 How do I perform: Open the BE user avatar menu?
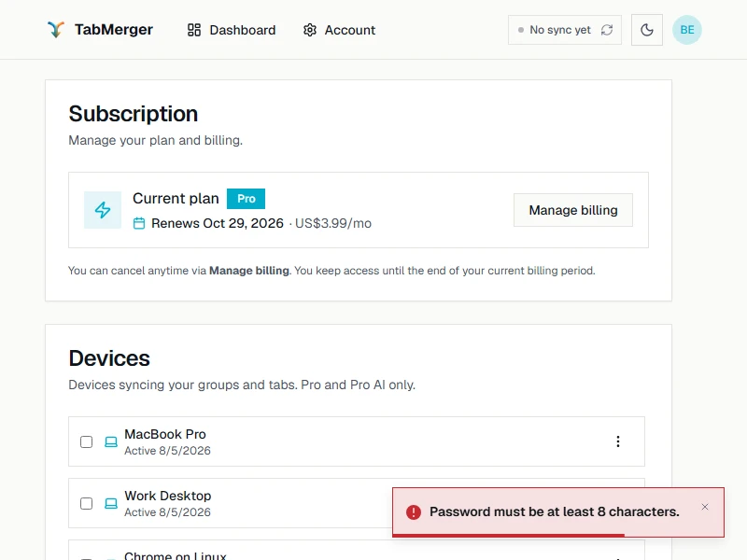click(686, 30)
